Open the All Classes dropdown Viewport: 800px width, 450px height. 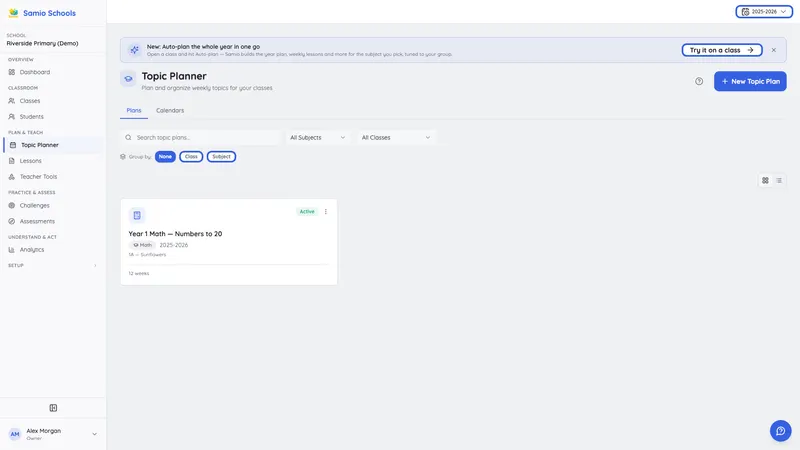click(x=395, y=138)
